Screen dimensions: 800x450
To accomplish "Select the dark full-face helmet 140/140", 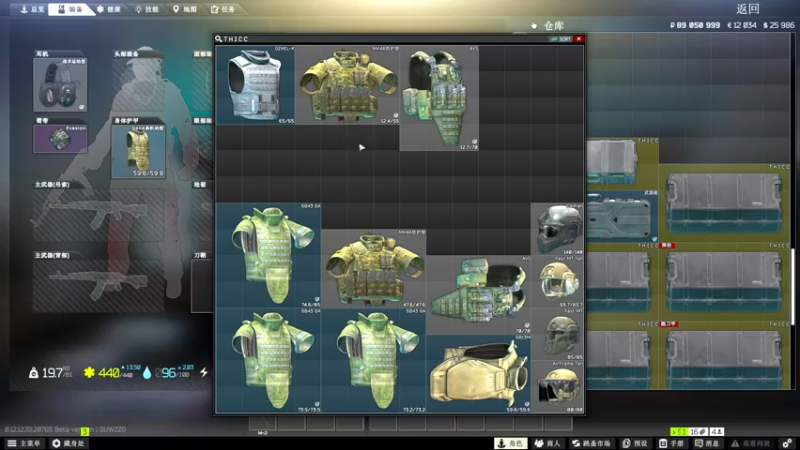I will (557, 229).
